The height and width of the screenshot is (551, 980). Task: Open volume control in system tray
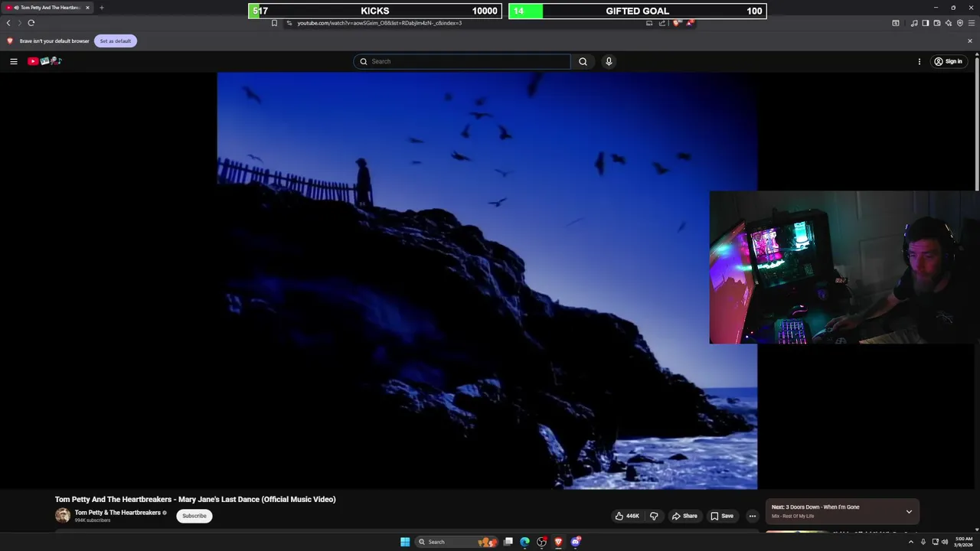(944, 542)
